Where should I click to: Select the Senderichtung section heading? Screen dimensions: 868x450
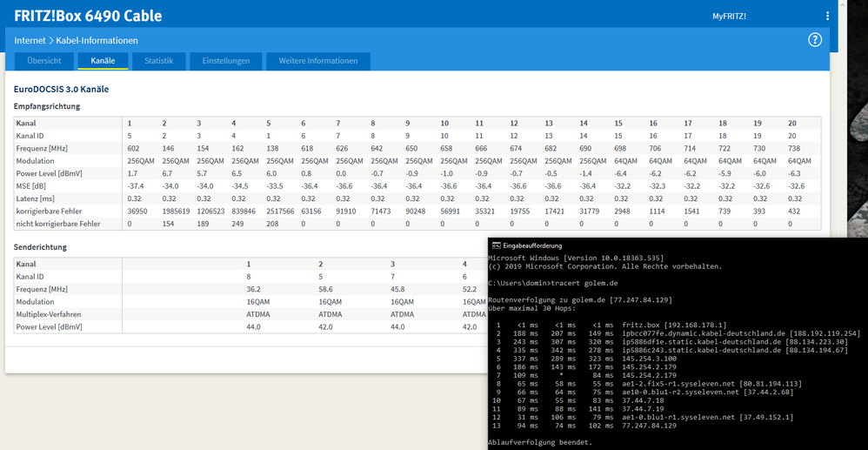40,247
